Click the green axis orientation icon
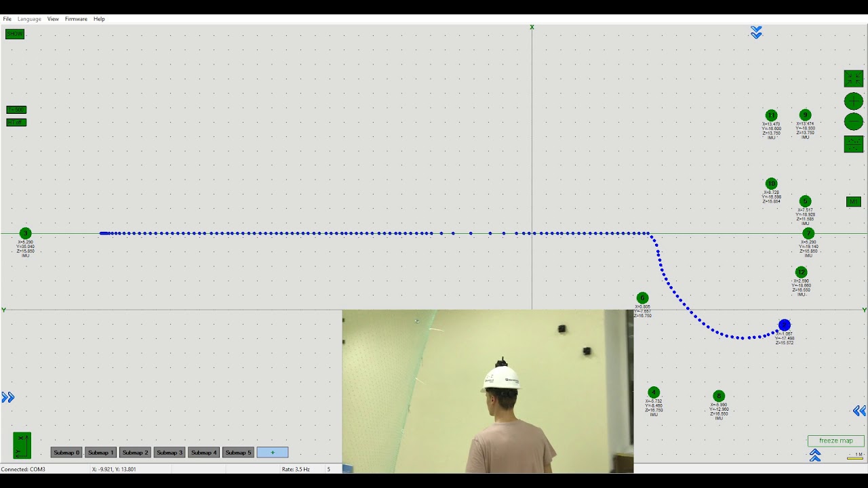Image resolution: width=868 pixels, height=488 pixels. click(22, 445)
